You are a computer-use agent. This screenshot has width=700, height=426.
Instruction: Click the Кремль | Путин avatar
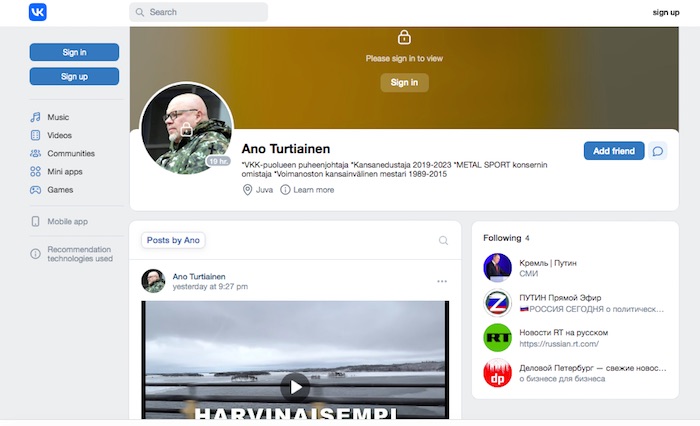[x=497, y=267]
